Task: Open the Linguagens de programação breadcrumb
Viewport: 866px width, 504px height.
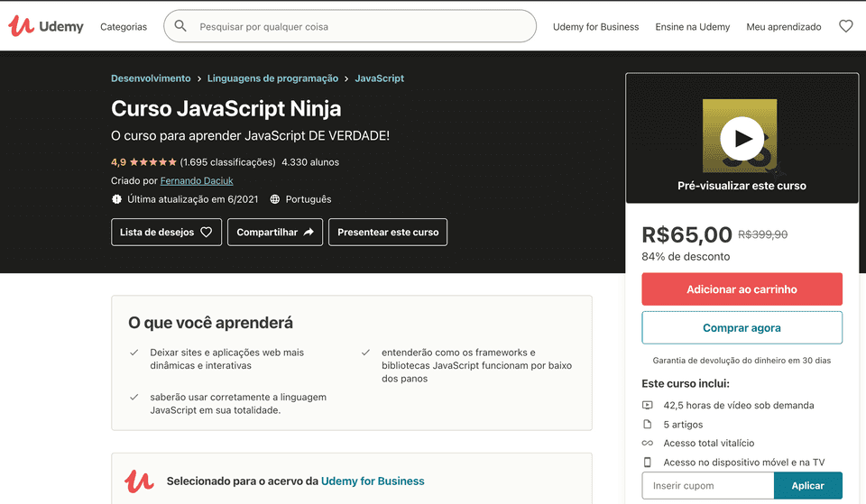Action: pos(272,78)
